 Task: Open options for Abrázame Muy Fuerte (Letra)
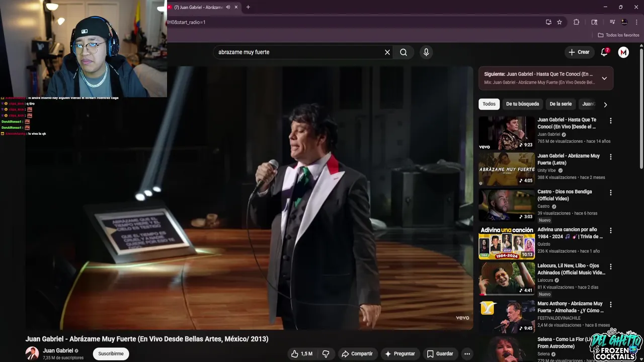(x=611, y=157)
